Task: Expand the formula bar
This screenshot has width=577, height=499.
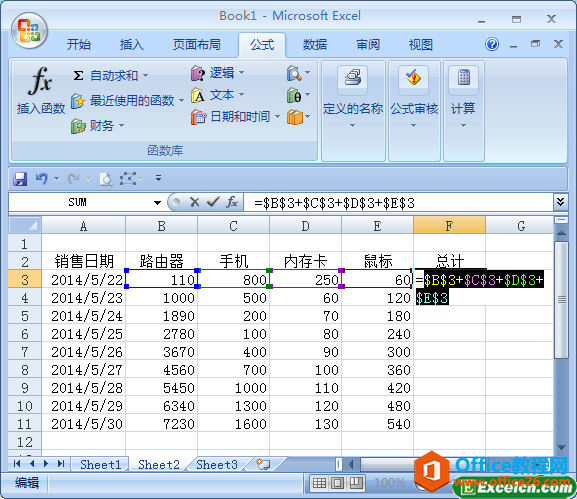Action: click(x=560, y=202)
